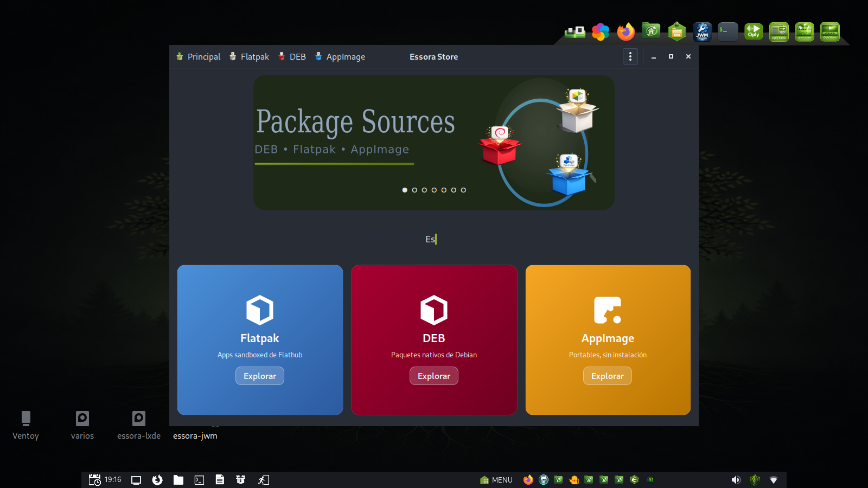Click the volume speaker tray icon

736,480
